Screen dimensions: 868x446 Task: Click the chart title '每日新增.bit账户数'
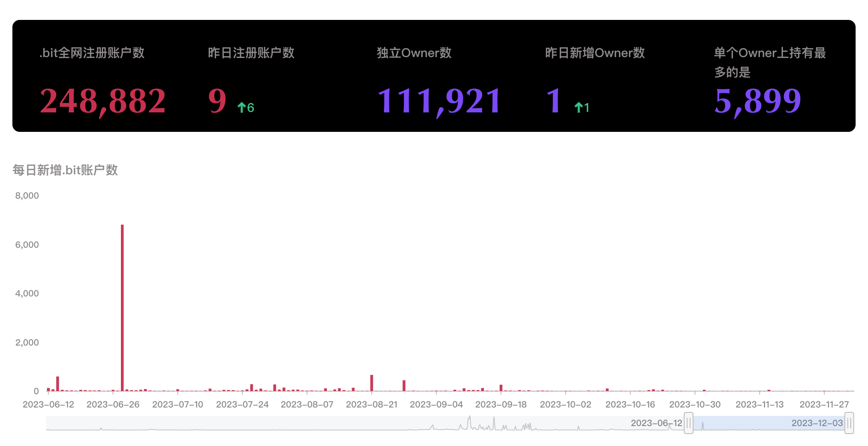[x=65, y=170]
